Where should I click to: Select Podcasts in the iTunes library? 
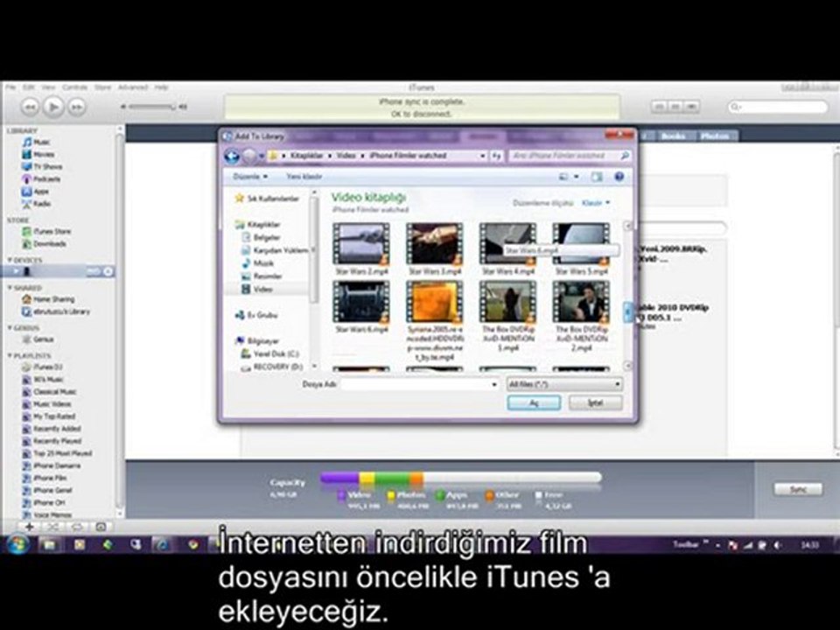coord(41,178)
